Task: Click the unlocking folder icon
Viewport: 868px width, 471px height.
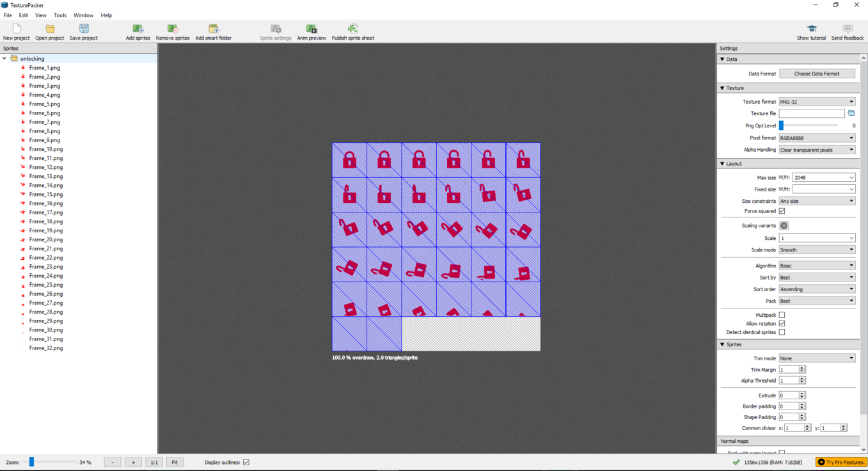Action: [x=14, y=59]
